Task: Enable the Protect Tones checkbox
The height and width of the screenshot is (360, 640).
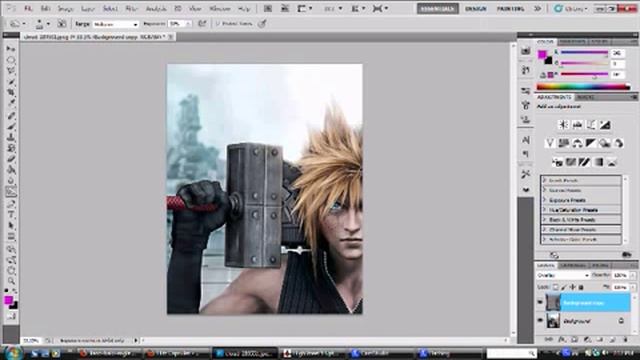Action: [x=218, y=24]
